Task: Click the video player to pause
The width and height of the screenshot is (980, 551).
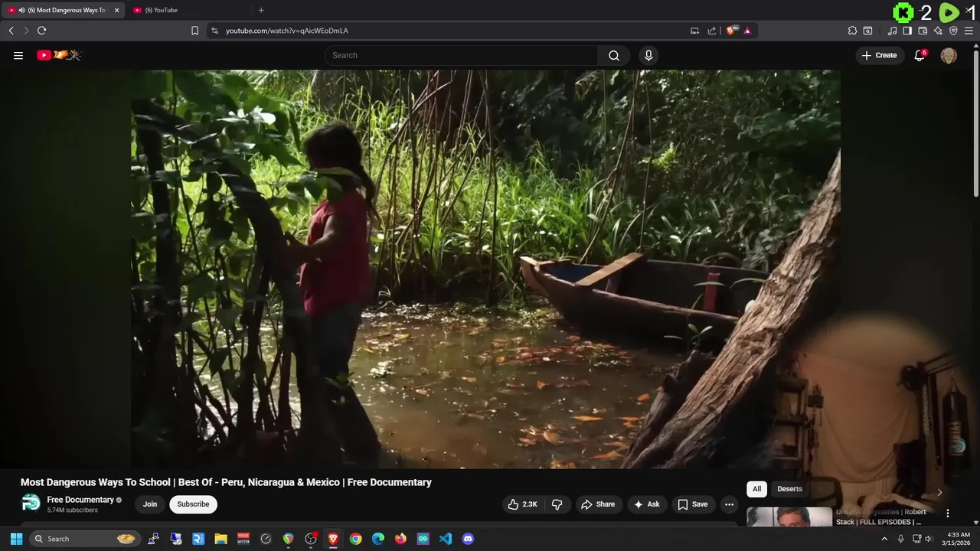Action: pos(485,269)
